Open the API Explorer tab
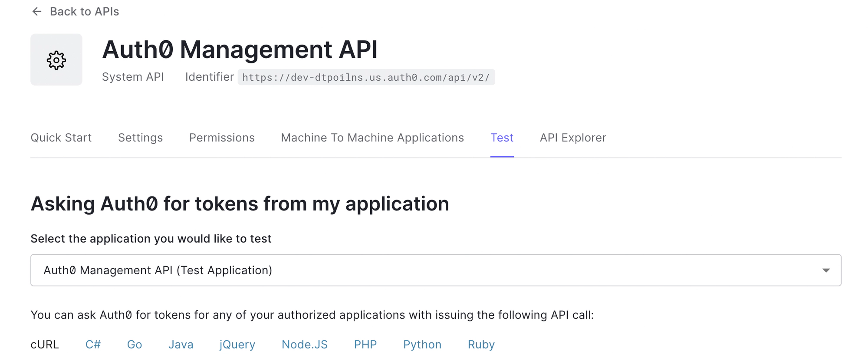This screenshot has height=361, width=868. pyautogui.click(x=572, y=138)
